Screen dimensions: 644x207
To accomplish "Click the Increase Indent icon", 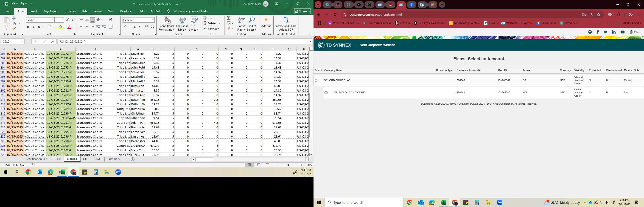I will [x=104, y=27].
